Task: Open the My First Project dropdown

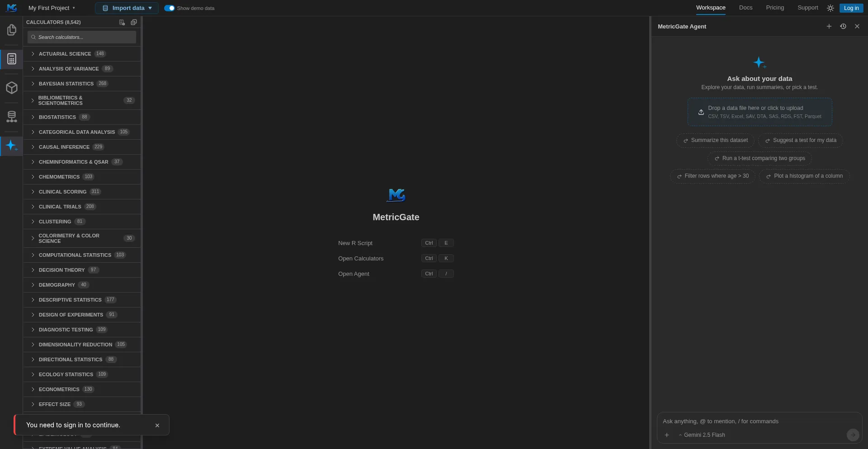Action: pyautogui.click(x=52, y=8)
